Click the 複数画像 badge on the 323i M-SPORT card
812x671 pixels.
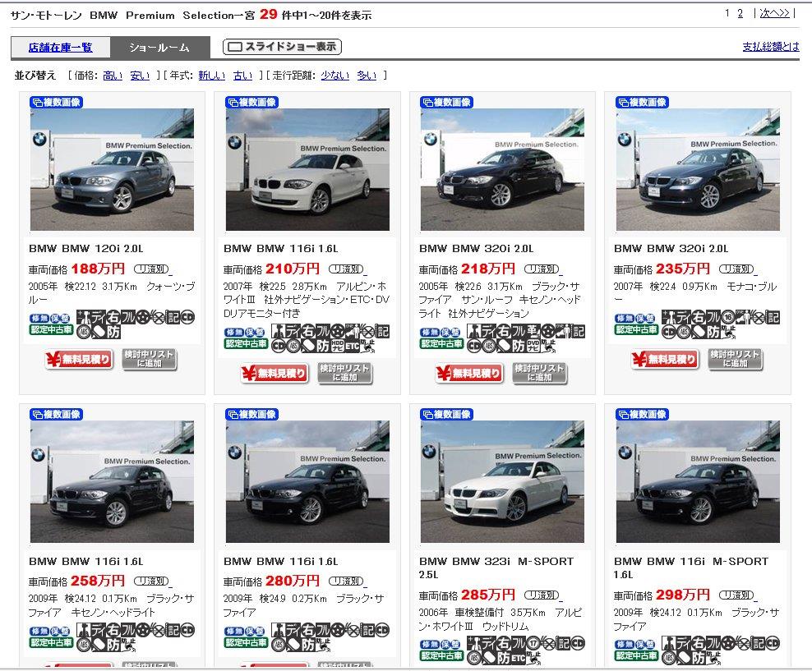pos(447,415)
